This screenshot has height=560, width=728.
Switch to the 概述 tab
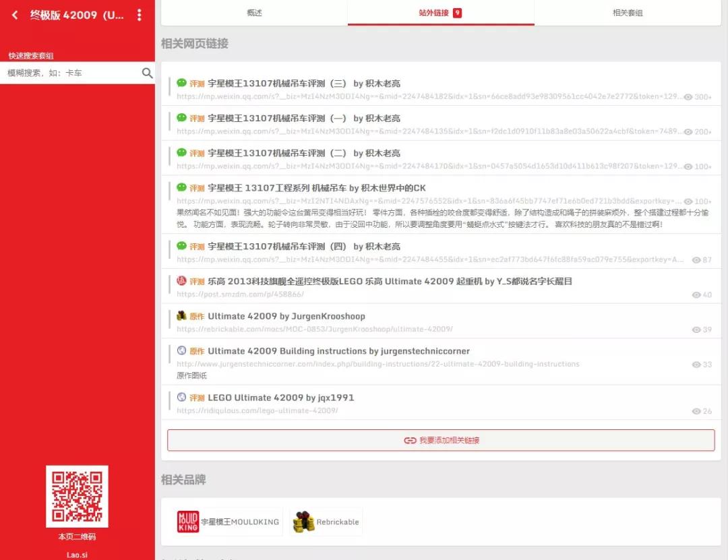(x=254, y=11)
